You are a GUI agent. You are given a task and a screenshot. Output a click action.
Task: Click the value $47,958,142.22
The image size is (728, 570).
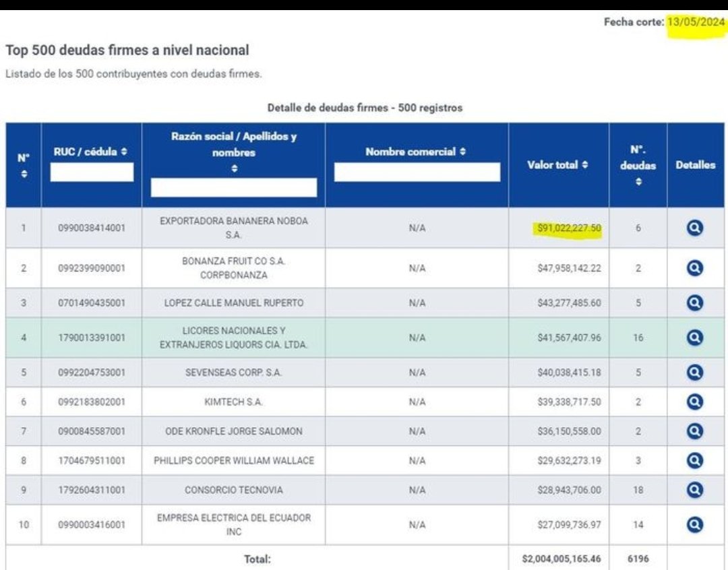[569, 268]
